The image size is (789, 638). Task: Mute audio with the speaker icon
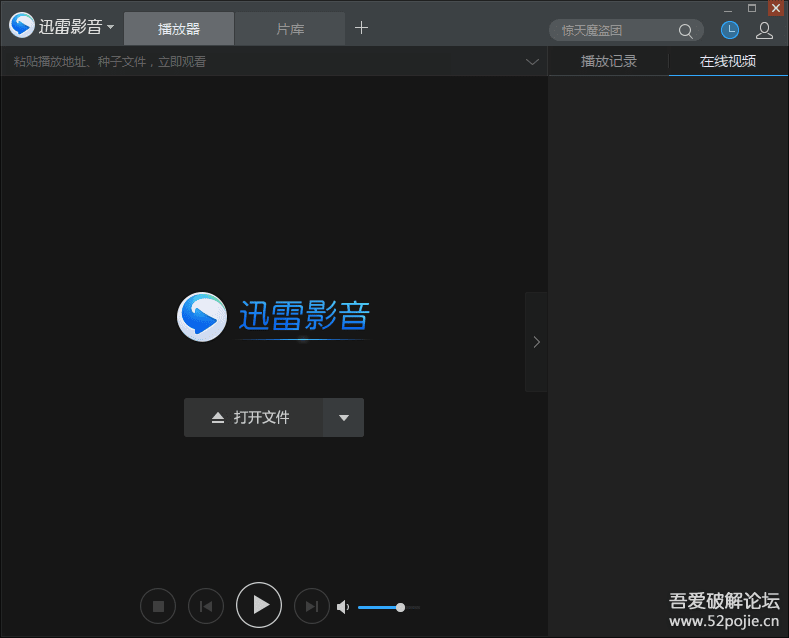tap(343, 607)
